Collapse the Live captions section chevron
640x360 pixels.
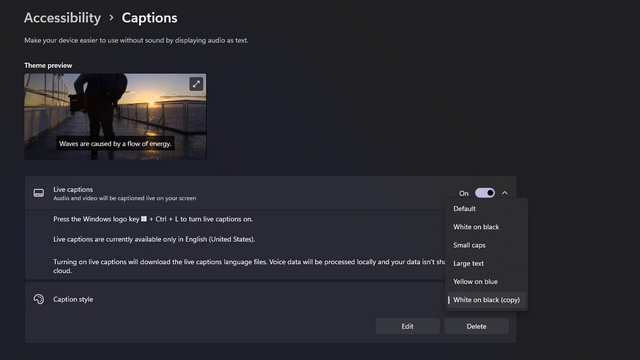[x=505, y=193]
